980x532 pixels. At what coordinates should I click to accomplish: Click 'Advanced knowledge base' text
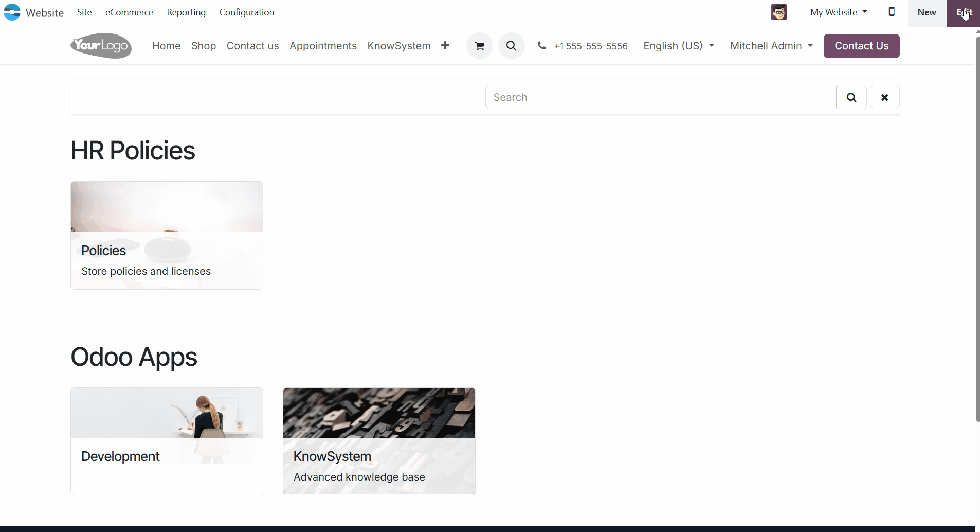359,477
